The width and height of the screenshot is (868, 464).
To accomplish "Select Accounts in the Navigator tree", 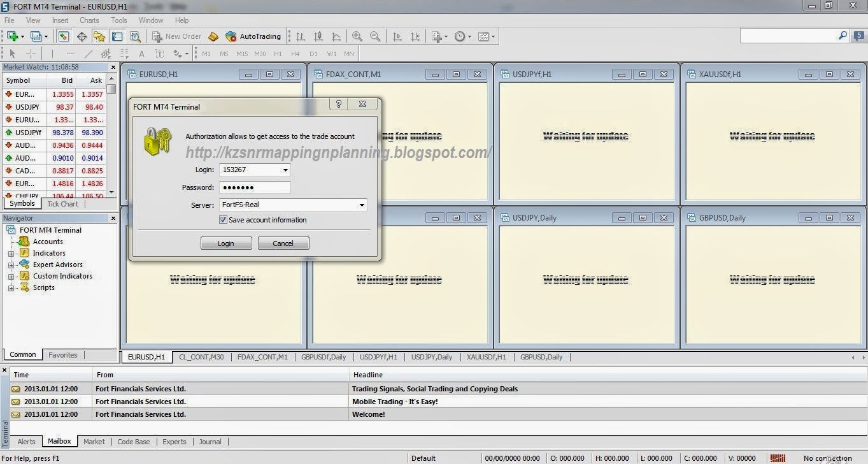I will (x=48, y=242).
